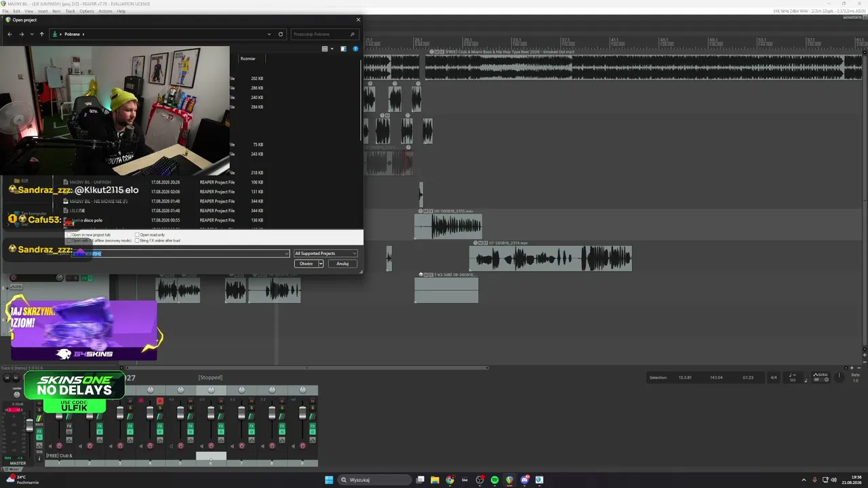Click the Rozmiar column header
Image resolution: width=868 pixels, height=488 pixels.
coord(248,59)
